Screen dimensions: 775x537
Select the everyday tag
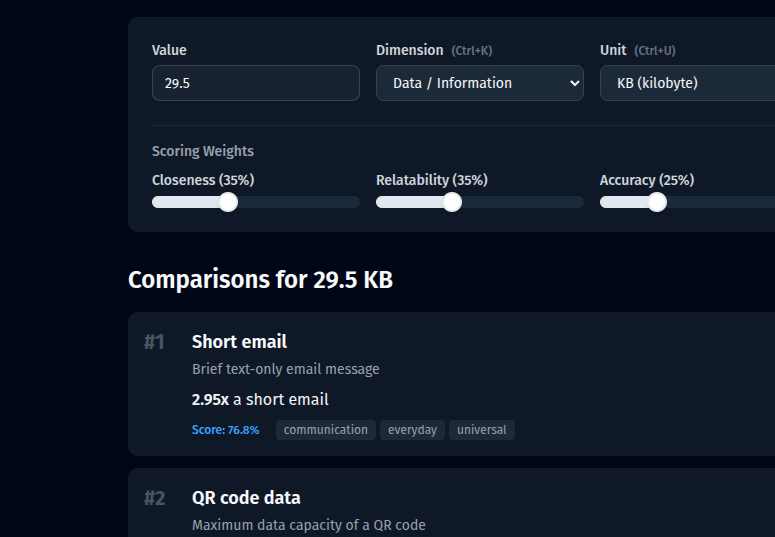[x=412, y=430]
